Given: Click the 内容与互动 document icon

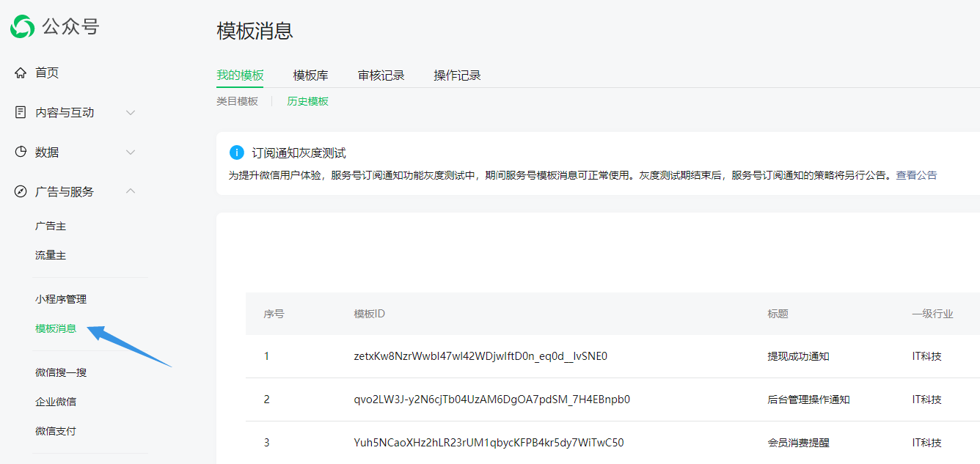Looking at the screenshot, I should (21, 112).
